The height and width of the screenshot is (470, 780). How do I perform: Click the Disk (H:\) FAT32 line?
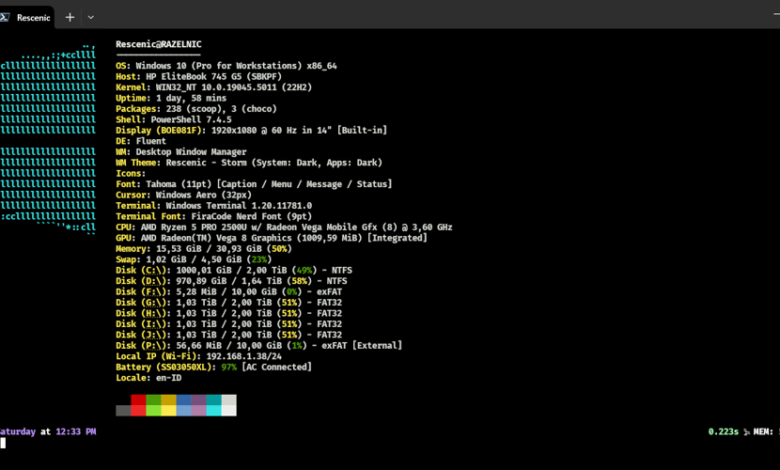coord(229,313)
